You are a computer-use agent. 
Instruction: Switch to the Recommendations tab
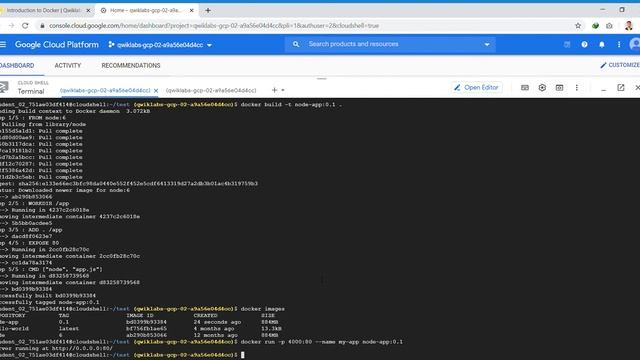tap(131, 65)
